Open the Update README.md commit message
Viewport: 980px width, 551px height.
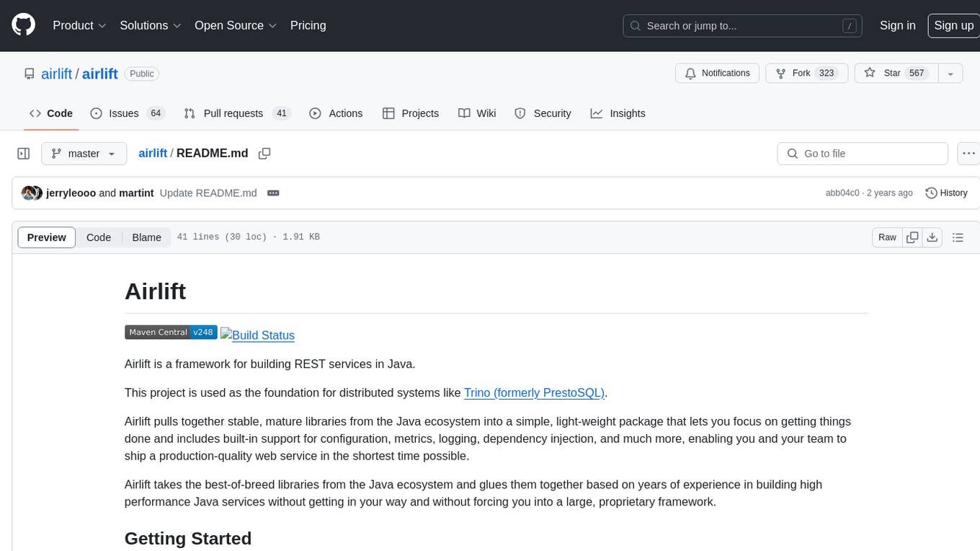pos(208,193)
